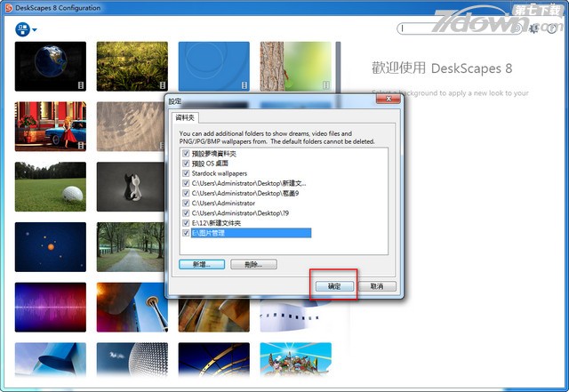This screenshot has width=569, height=392.
Task: Select the bronze abstract metal wallpaper
Action: [213, 315]
